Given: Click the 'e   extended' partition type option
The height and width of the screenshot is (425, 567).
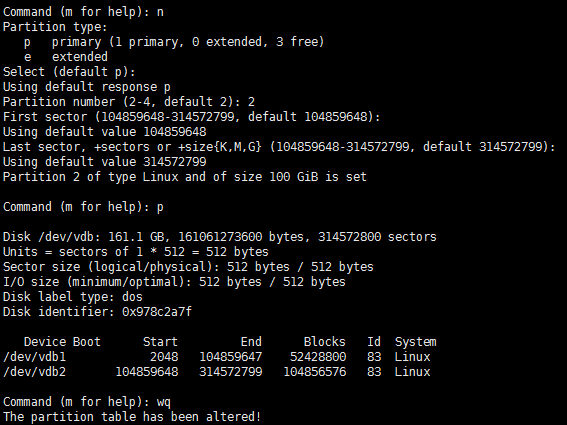Looking at the screenshot, I should click(66, 57).
